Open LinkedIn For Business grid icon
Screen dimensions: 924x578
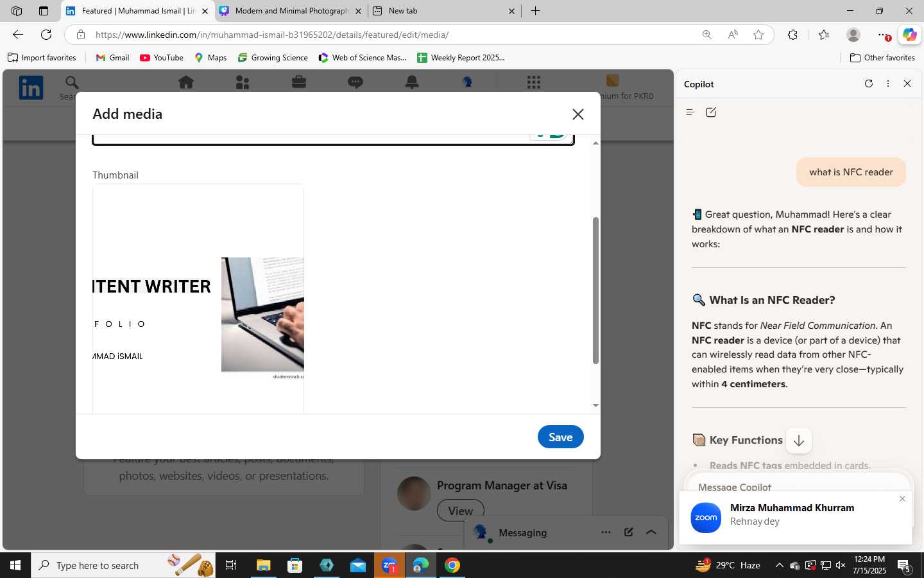tap(534, 82)
